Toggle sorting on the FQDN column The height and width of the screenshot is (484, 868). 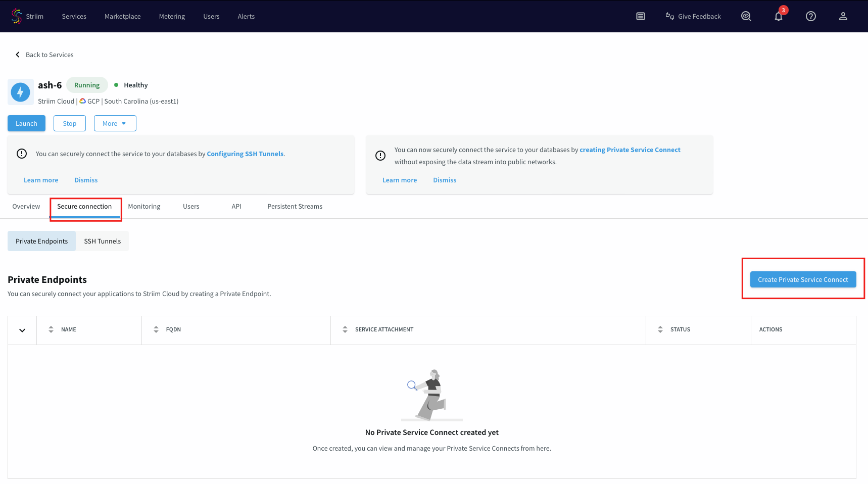coord(156,329)
